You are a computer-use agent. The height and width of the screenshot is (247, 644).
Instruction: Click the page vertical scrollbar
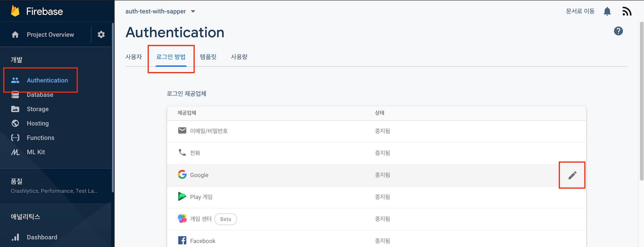pos(641,101)
